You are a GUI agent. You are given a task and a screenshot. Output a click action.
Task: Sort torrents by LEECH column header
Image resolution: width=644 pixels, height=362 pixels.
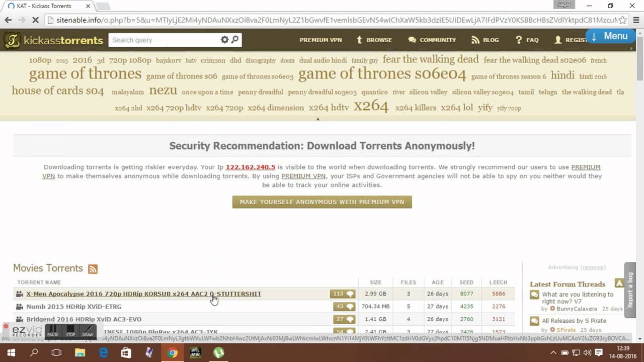point(498,282)
